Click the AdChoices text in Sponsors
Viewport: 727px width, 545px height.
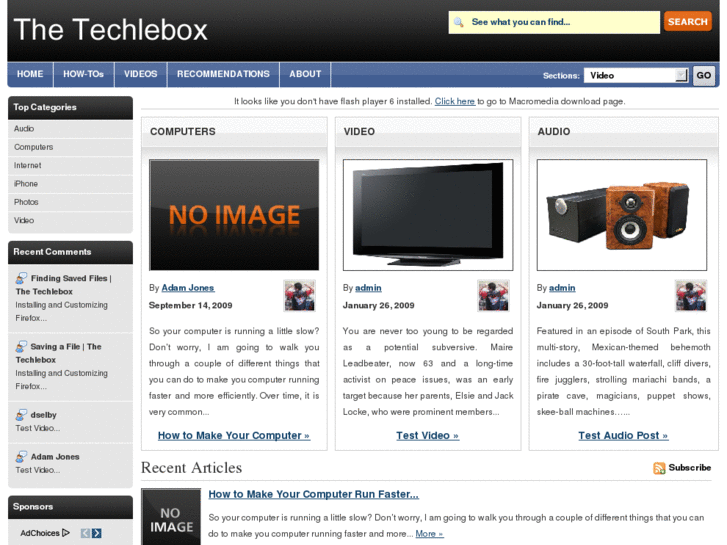click(40, 533)
